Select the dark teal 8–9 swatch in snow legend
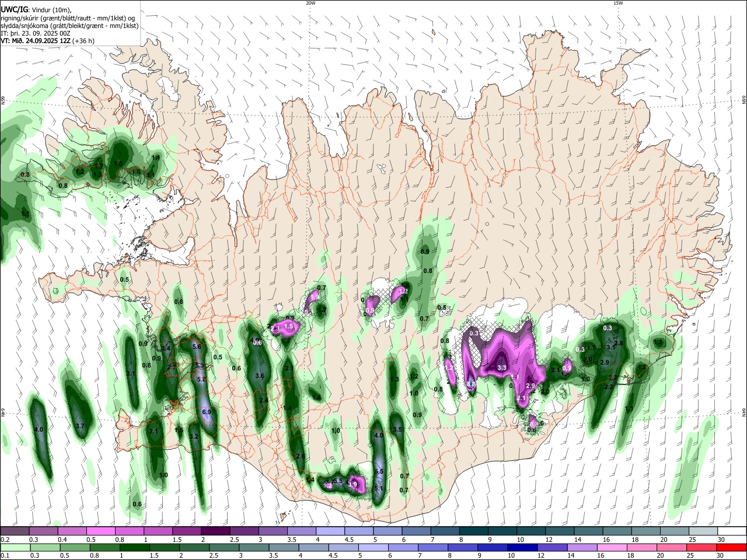The image size is (747, 560). [474, 531]
